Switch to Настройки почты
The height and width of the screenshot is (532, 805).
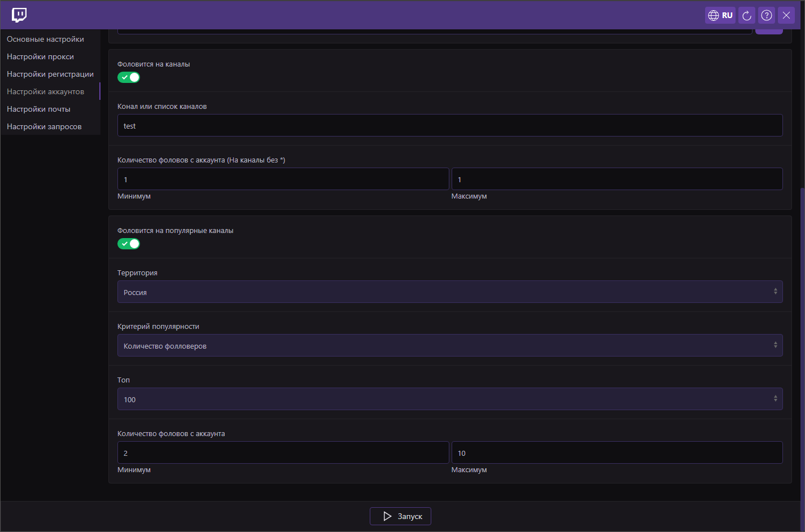pyautogui.click(x=50, y=109)
